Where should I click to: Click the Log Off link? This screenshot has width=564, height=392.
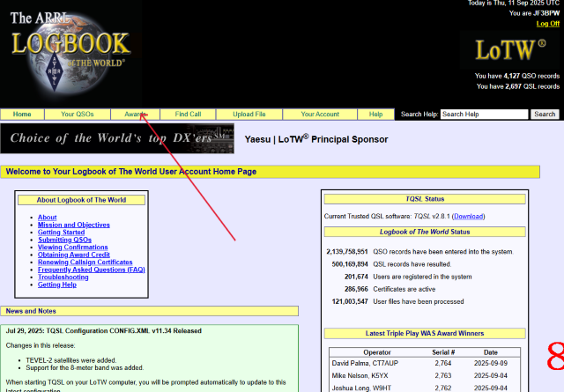pos(547,24)
